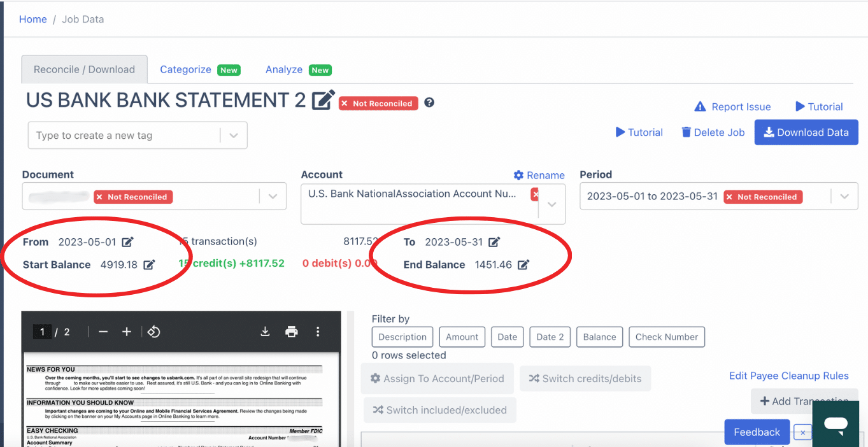Viewport: 868px width, 447px height.
Task: Filter by Check Number
Action: (x=667, y=337)
